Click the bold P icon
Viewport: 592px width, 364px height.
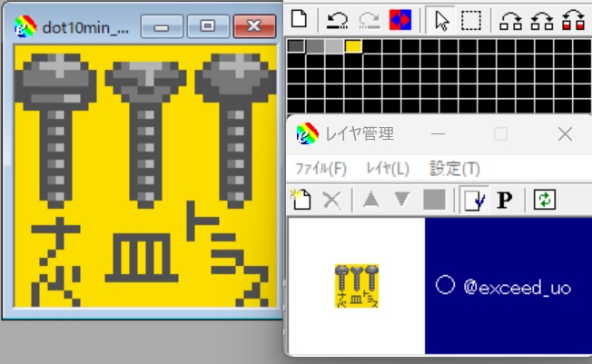coord(505,200)
